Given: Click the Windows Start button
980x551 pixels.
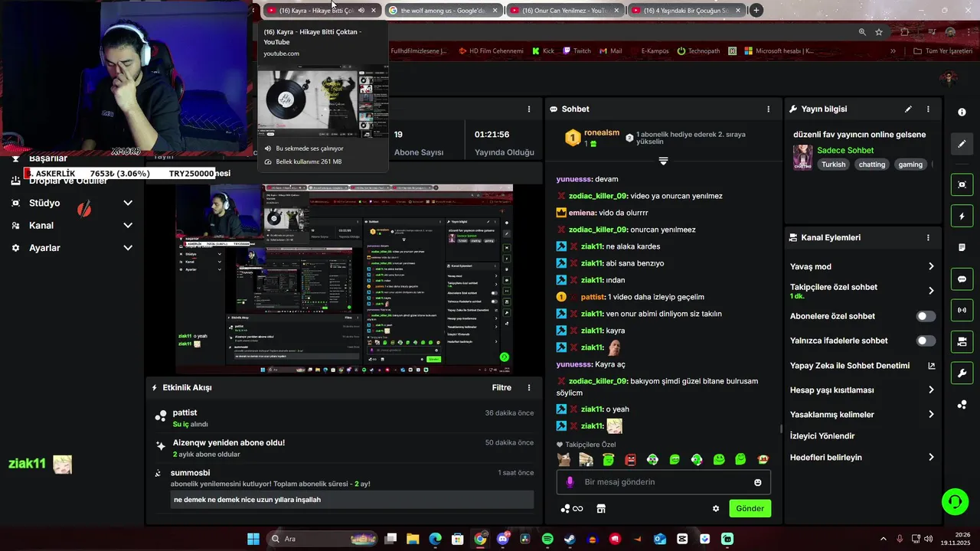Looking at the screenshot, I should 253,539.
